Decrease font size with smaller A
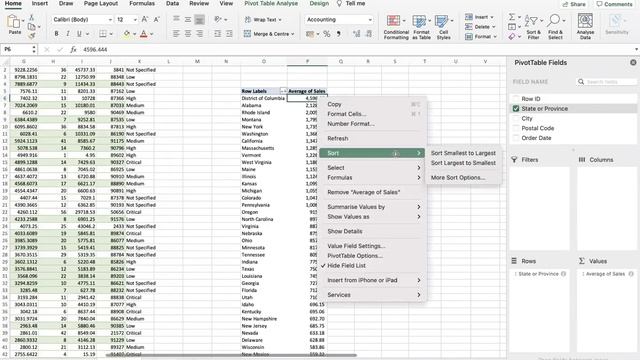640x360 pixels. coord(156,19)
